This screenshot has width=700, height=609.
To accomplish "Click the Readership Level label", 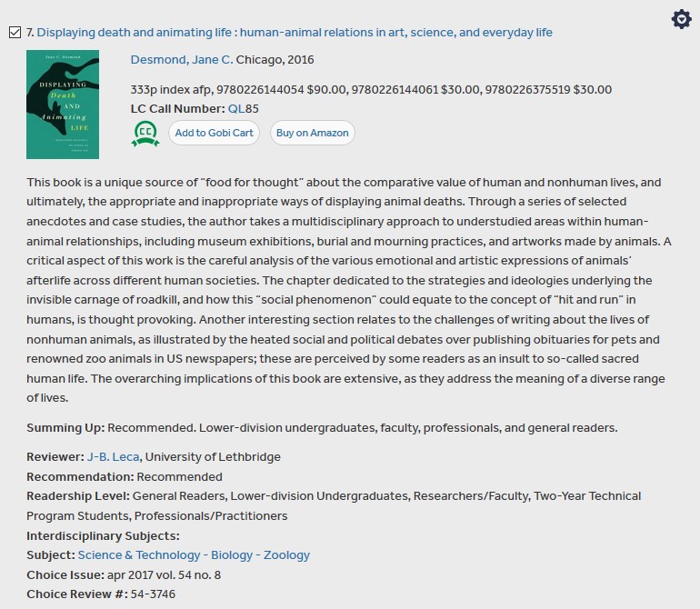I will [x=78, y=496].
